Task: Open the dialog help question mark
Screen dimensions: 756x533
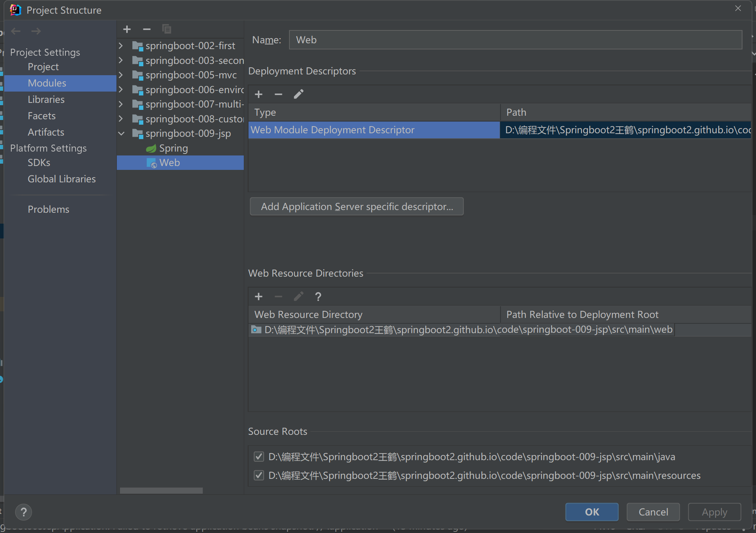Action: coord(23,512)
